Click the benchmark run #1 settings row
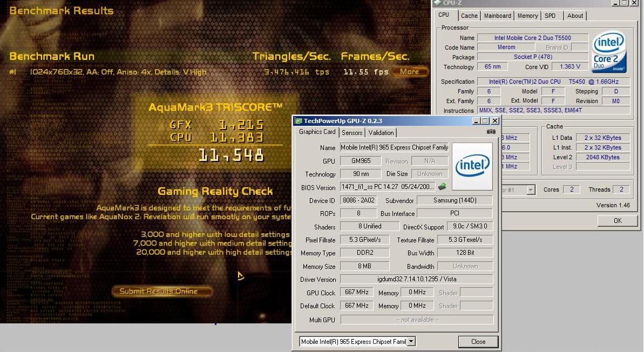This screenshot has width=644, height=352. 118,72
